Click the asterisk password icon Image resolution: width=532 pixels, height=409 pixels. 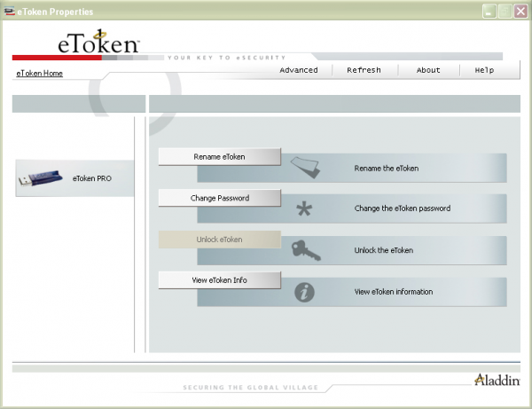pyautogui.click(x=304, y=208)
